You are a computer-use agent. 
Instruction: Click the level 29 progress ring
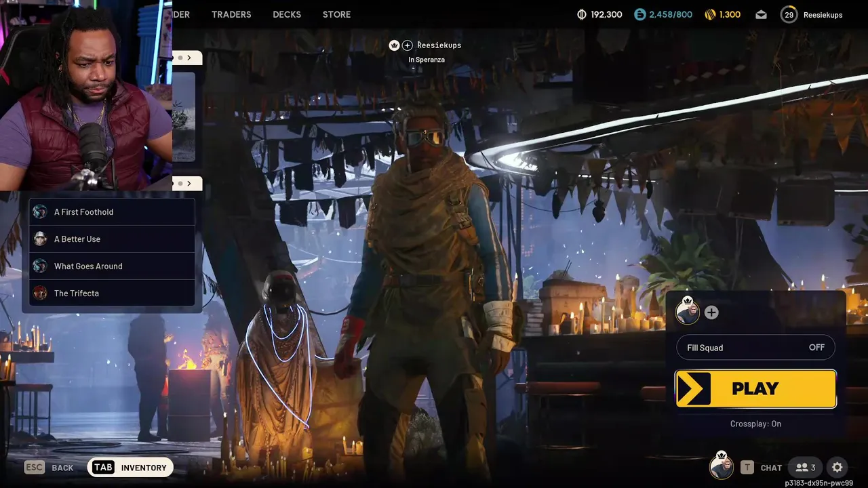coord(789,14)
